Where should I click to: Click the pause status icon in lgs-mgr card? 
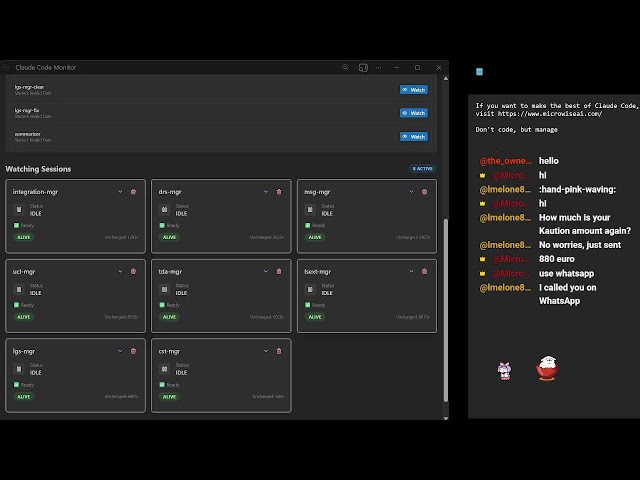(x=19, y=369)
